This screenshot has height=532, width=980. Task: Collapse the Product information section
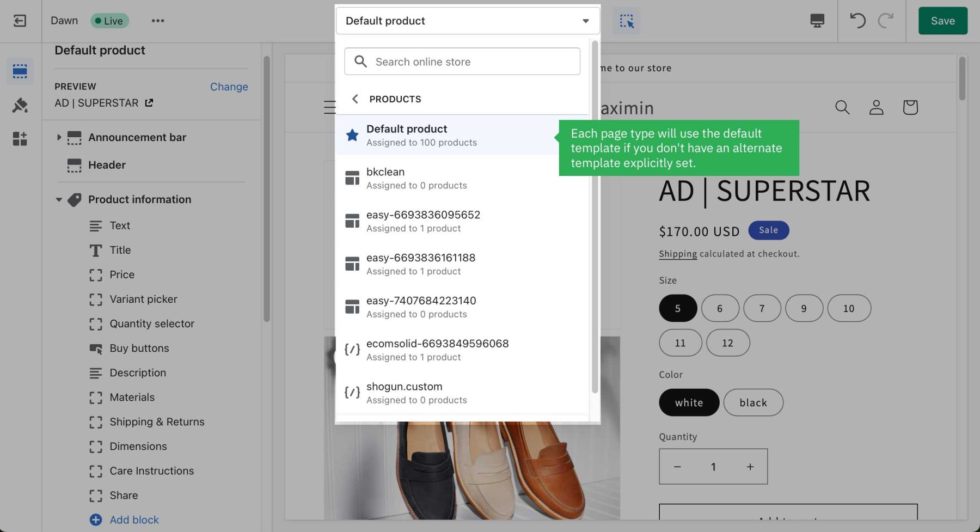59,200
